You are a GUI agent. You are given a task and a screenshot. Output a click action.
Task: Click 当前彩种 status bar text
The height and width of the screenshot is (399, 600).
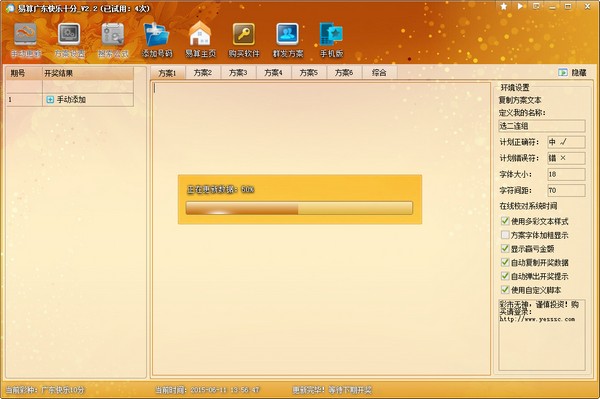(x=45, y=390)
